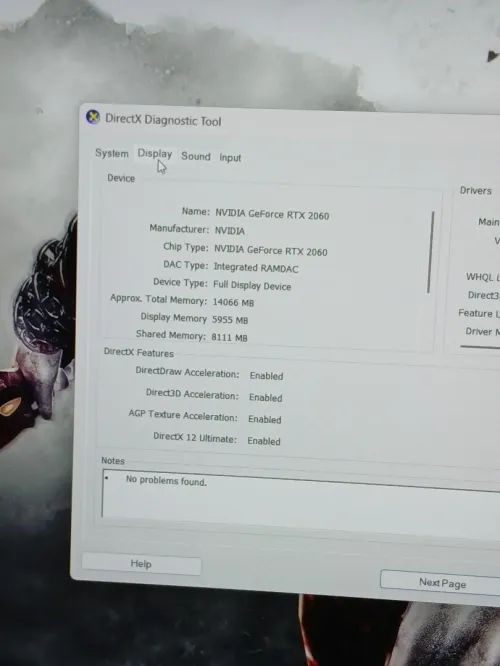Click Enabled value beside DirectDraw Acceleration
The image size is (500, 666).
pos(266,376)
